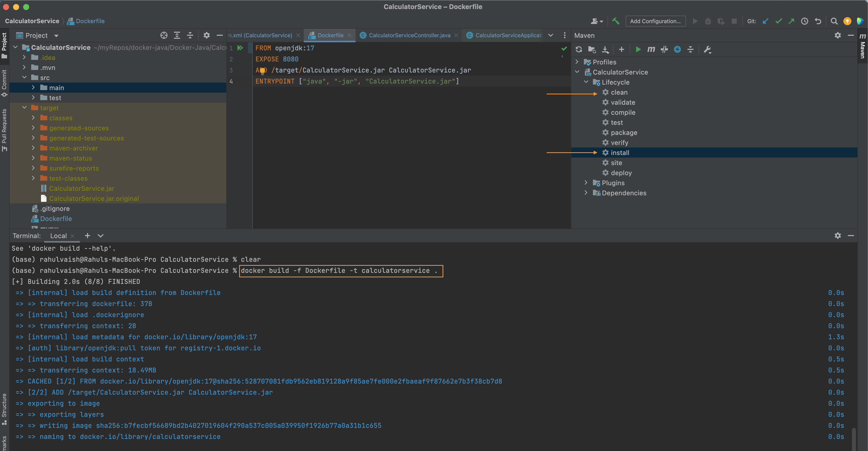Open Search Everywhere magnifier icon
Image resolution: width=868 pixels, height=451 pixels.
(x=834, y=21)
